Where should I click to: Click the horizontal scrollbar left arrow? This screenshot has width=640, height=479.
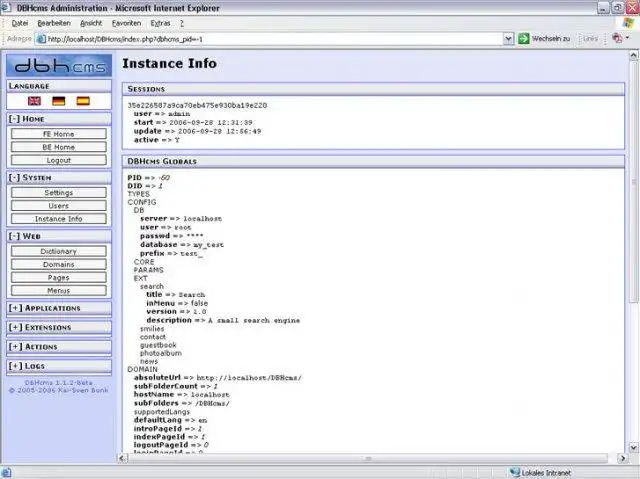[x=122, y=458]
